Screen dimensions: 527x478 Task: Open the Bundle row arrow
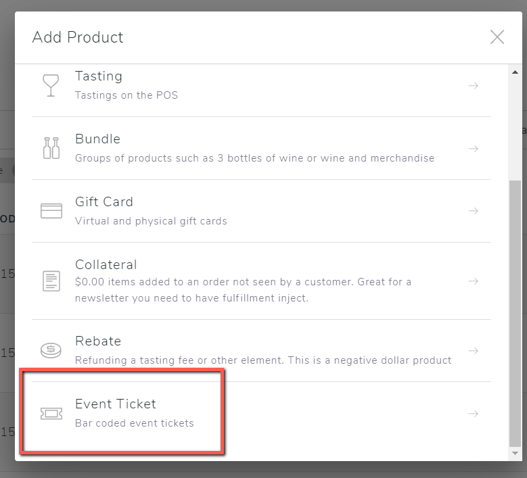tap(473, 148)
